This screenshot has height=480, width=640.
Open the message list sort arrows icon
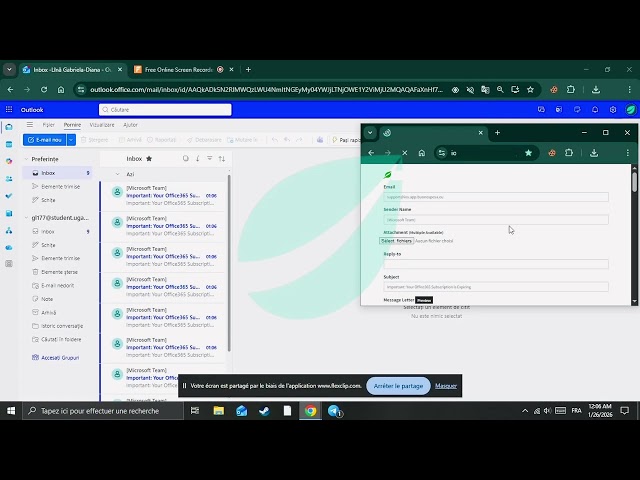222,158
